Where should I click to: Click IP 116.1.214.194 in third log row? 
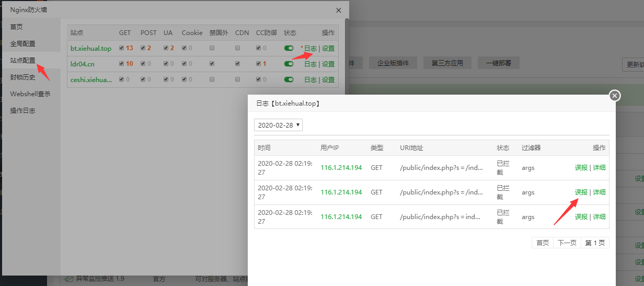coord(341,216)
